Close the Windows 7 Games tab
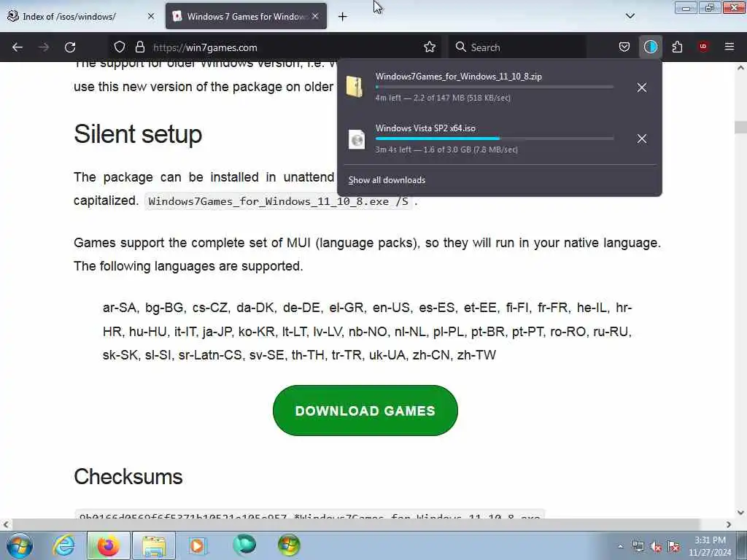The width and height of the screenshot is (747, 560). 315,16
